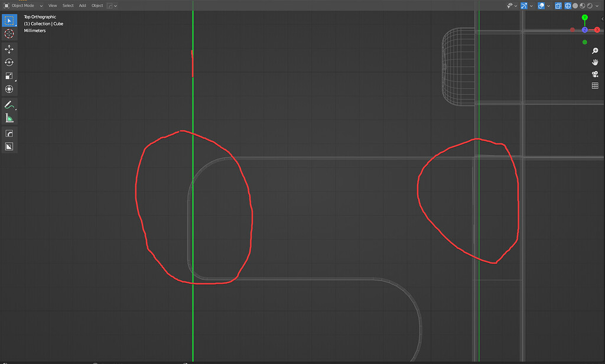
Task: Switch orthographic/perspective with grid icon
Action: 595,86
